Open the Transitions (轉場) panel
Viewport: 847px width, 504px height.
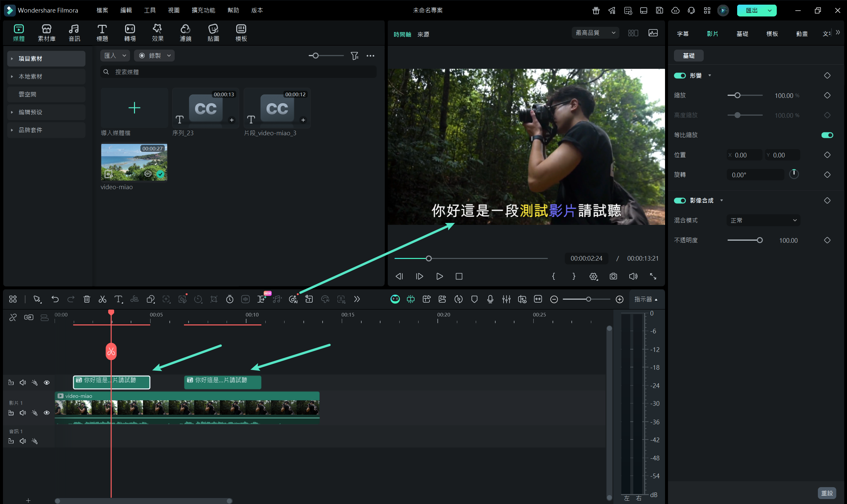(130, 33)
